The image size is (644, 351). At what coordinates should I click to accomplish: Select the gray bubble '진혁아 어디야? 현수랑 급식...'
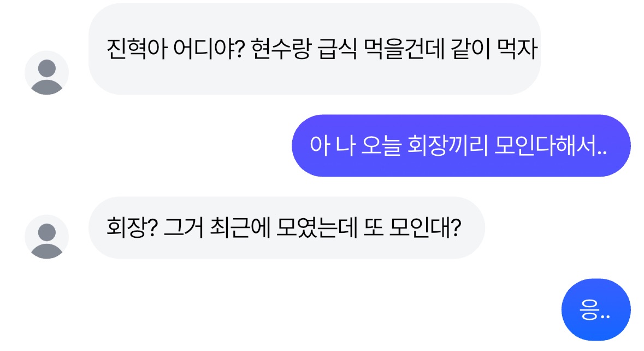tap(314, 50)
